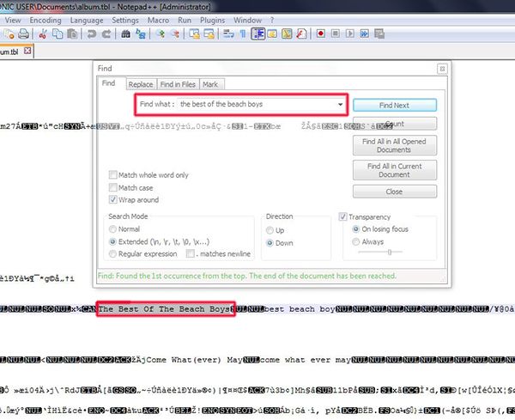Open the View menu
The width and height of the screenshot is (515, 420).
[13, 21]
